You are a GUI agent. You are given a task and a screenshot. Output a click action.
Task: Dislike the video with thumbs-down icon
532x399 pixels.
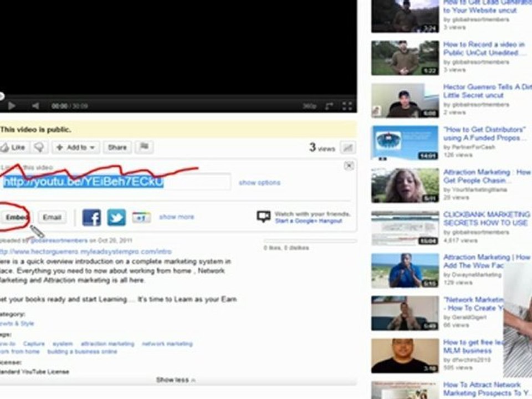coord(39,147)
